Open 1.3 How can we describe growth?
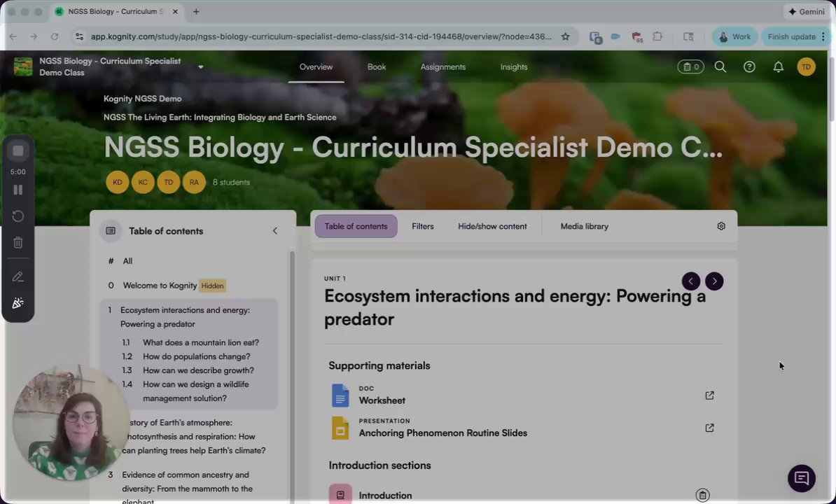Viewport: 836px width, 504px height. coord(198,370)
